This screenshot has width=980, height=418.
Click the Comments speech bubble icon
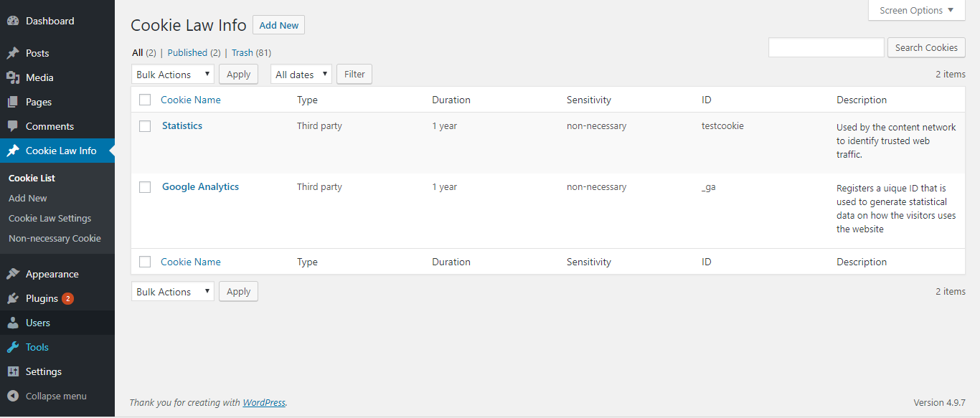coord(13,126)
